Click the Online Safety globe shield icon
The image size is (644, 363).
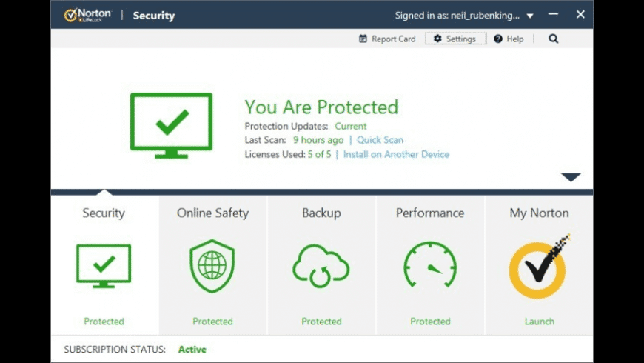click(212, 265)
